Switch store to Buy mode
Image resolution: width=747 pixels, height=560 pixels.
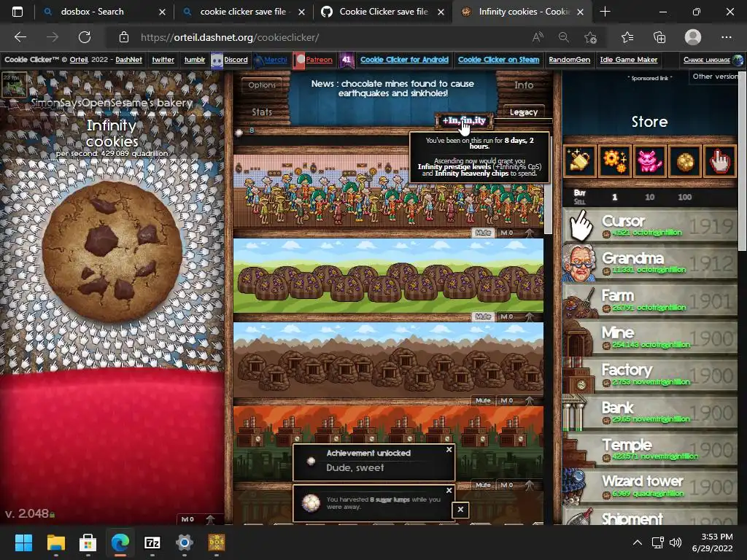[x=579, y=192]
